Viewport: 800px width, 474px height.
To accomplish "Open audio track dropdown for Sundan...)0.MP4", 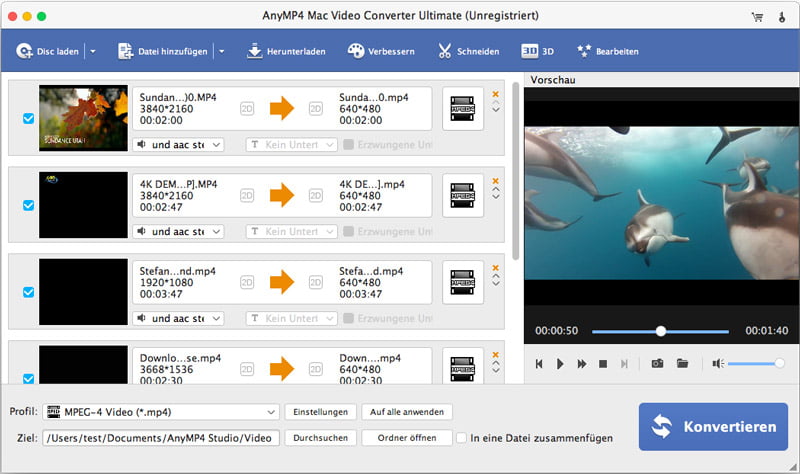I will [179, 145].
